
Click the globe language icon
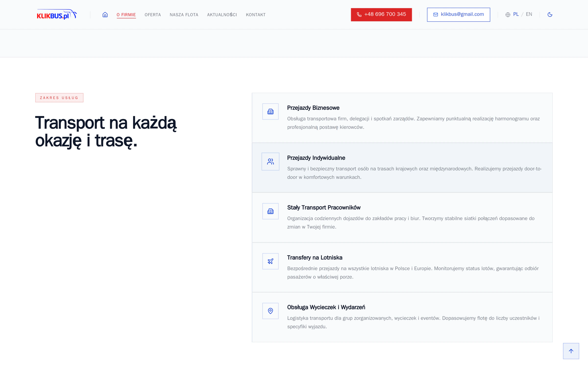(508, 15)
